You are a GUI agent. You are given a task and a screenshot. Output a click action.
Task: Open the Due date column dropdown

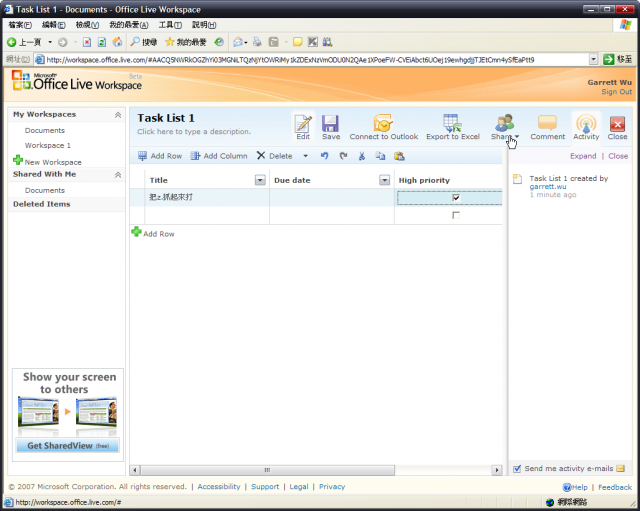[384, 180]
